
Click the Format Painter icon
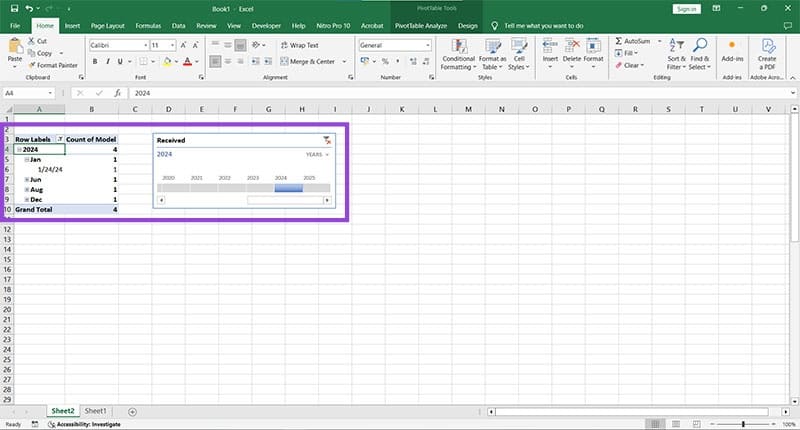(32, 65)
